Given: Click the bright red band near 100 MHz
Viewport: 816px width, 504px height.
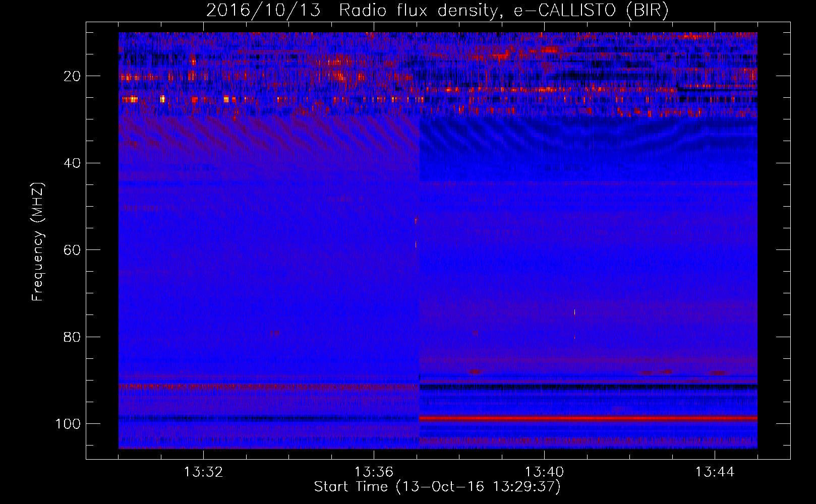Looking at the screenshot, I should tap(588, 418).
